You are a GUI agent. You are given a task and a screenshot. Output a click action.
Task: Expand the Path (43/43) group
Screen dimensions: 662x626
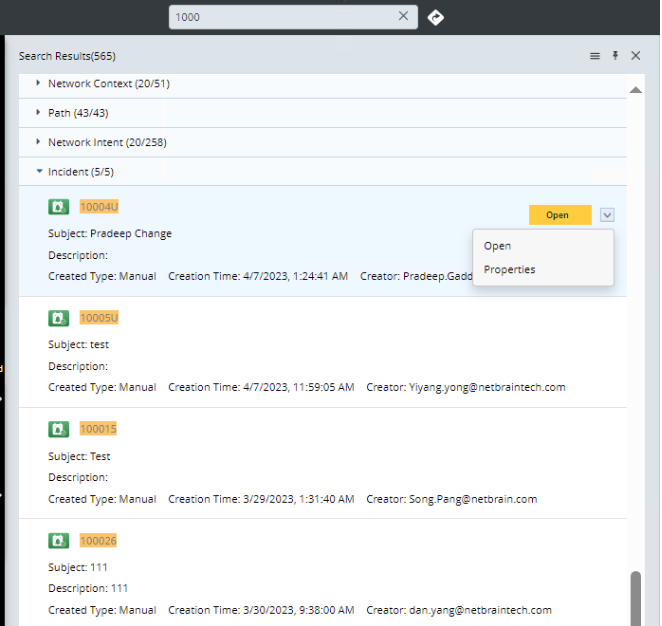(38, 113)
